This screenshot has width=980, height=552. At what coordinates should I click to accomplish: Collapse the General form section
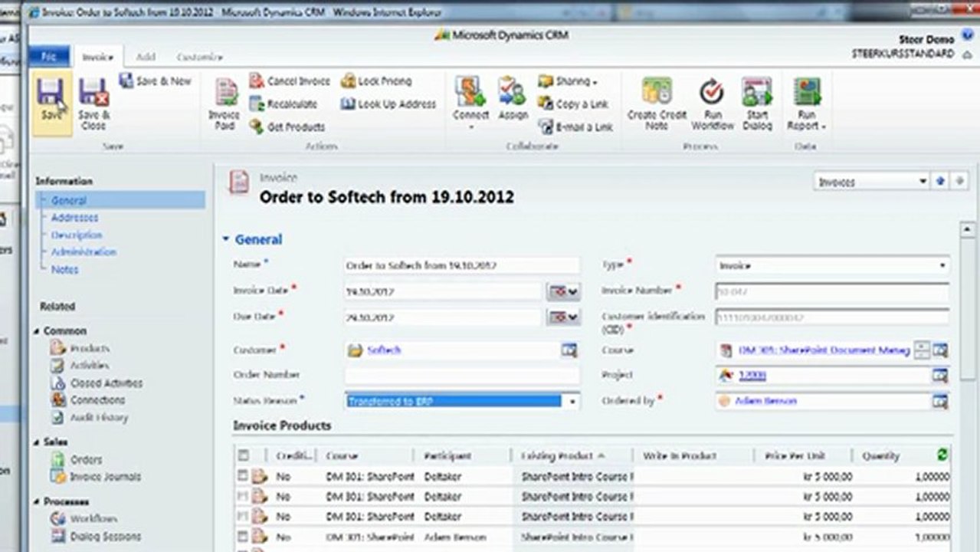(226, 239)
